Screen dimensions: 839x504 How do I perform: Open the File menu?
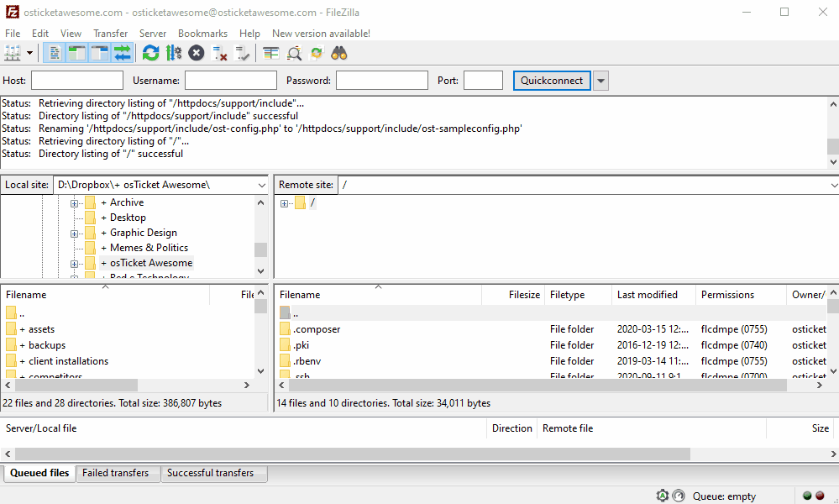[13, 33]
